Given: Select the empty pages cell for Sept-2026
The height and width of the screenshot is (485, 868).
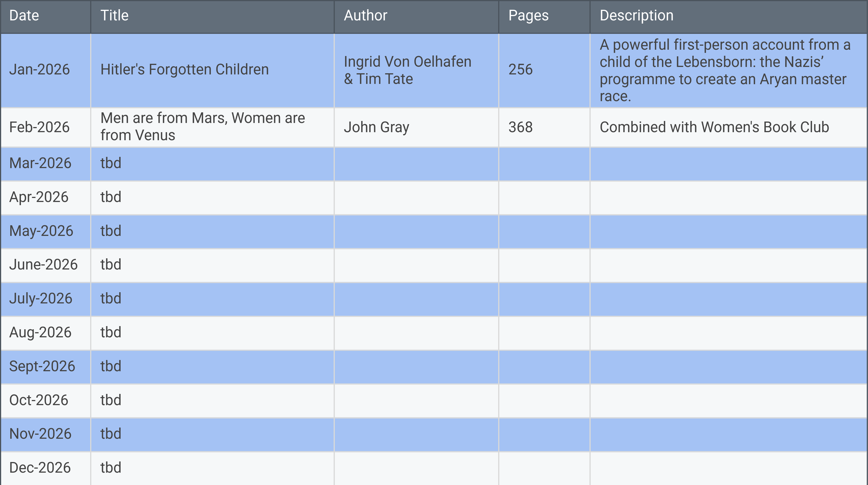Looking at the screenshot, I should pos(544,367).
